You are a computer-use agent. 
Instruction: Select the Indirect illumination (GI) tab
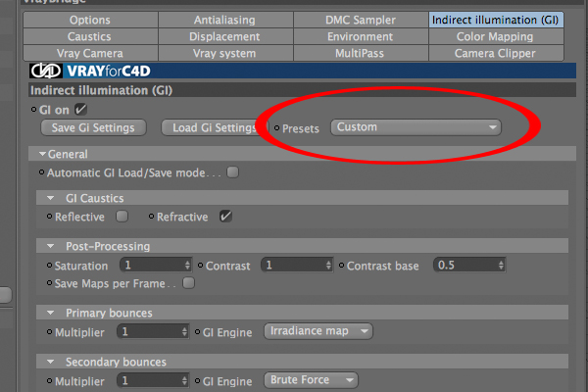coord(496,20)
